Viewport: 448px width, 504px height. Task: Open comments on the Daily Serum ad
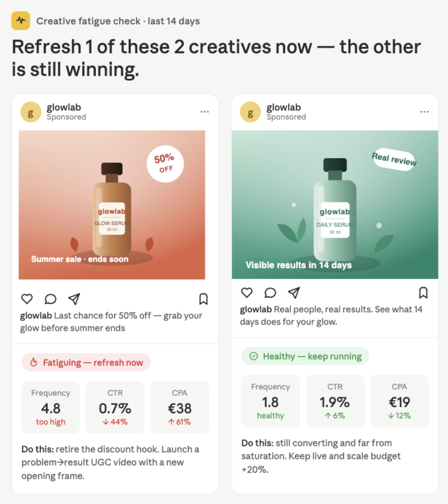click(270, 293)
